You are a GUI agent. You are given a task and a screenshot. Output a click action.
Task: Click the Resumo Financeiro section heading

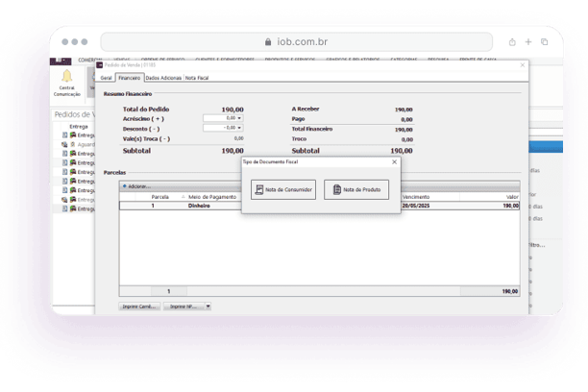click(x=128, y=94)
